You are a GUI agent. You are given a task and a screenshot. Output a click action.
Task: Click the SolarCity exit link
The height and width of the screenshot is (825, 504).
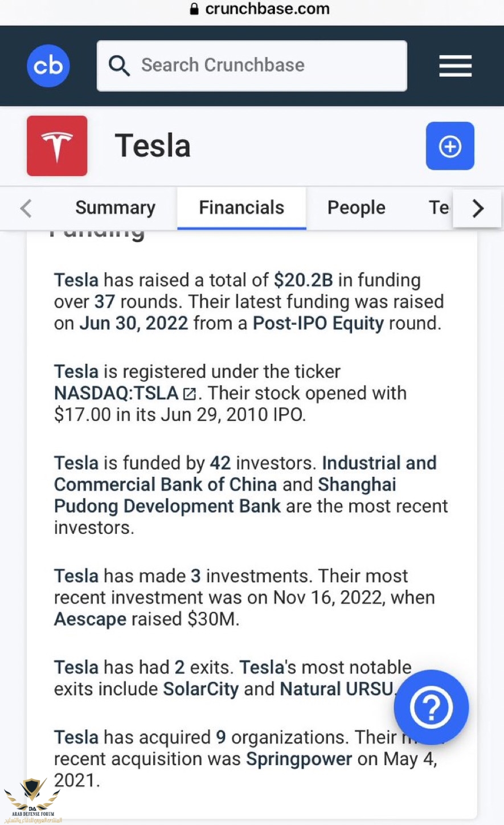tap(200, 689)
